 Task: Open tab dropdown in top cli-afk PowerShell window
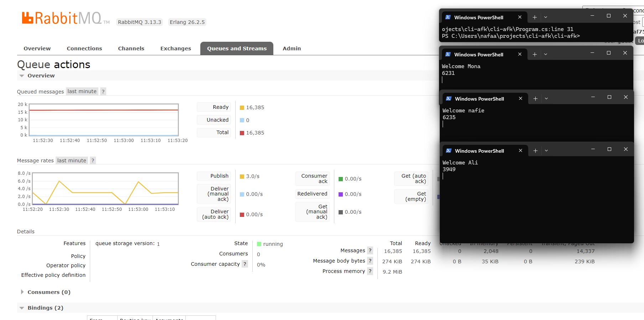(x=546, y=17)
